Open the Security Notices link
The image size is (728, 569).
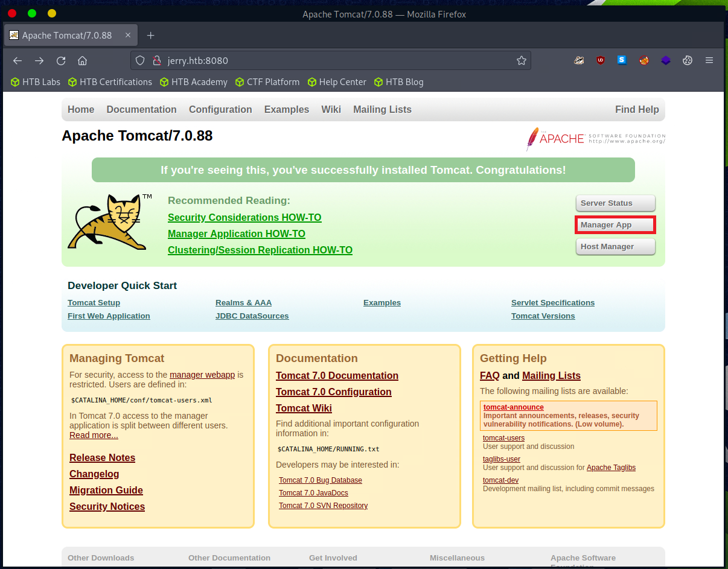click(x=107, y=507)
